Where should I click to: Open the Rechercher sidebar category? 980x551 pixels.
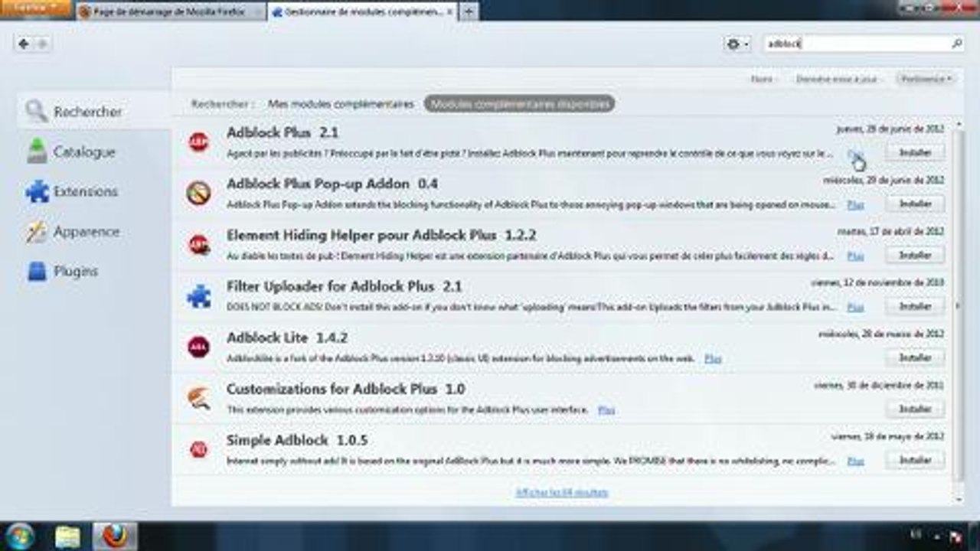[x=93, y=112]
